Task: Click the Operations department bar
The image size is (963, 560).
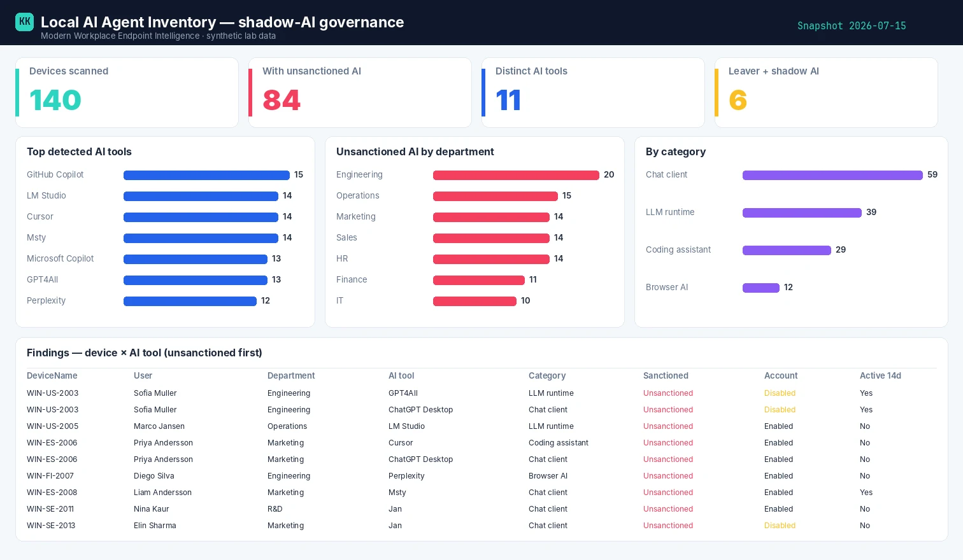Action: coord(496,196)
